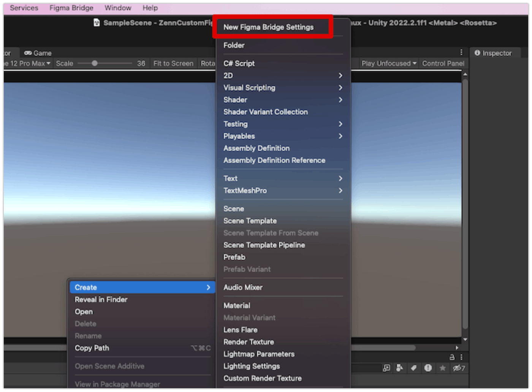Viewport: 532px width, 392px height.
Task: Click horizontal scroll right arrow
Action: pos(457,348)
